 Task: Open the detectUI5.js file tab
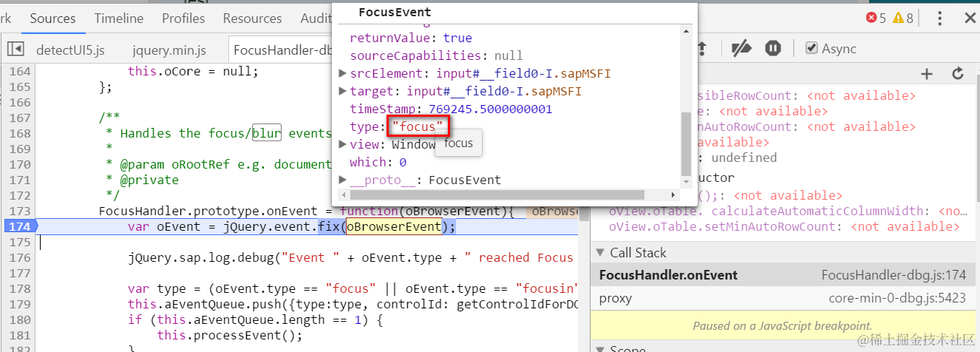[x=70, y=50]
